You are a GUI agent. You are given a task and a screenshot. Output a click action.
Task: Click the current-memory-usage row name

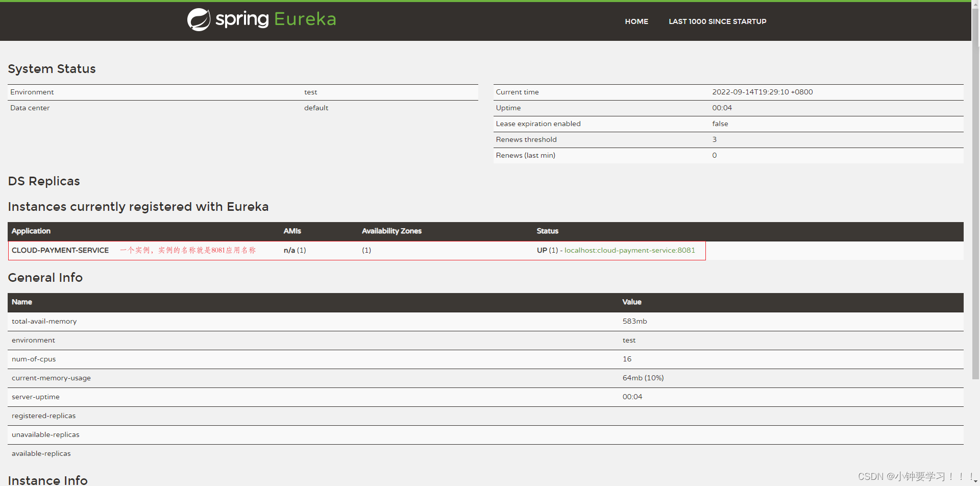[x=51, y=378]
